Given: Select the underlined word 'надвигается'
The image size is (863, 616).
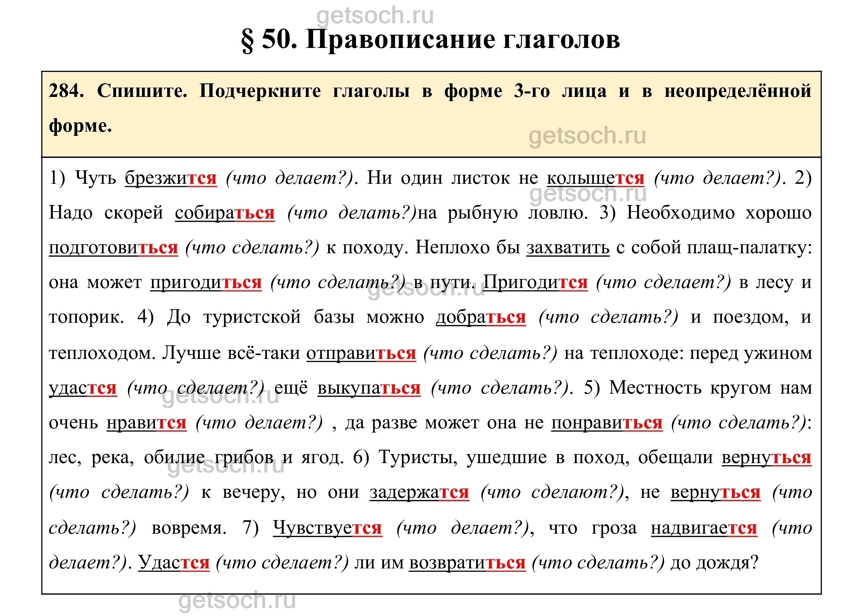Looking at the screenshot, I should point(704,528).
